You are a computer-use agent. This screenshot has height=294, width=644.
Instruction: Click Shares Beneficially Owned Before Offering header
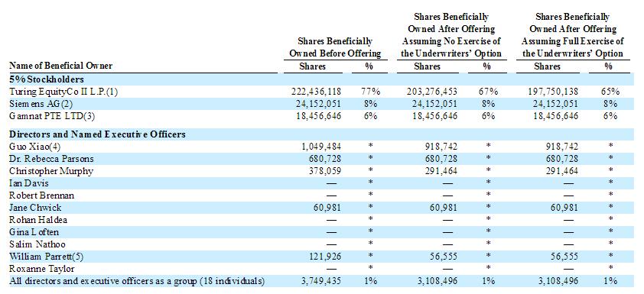(x=335, y=47)
